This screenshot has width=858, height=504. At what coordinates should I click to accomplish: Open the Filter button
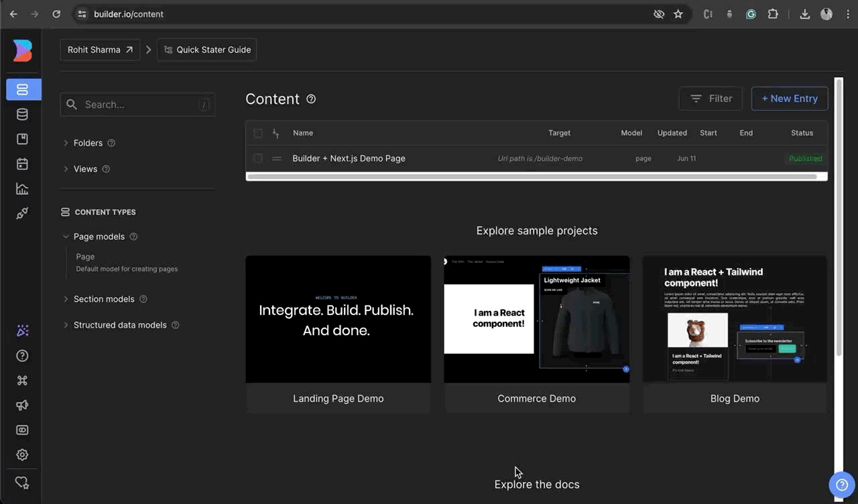pyautogui.click(x=711, y=99)
